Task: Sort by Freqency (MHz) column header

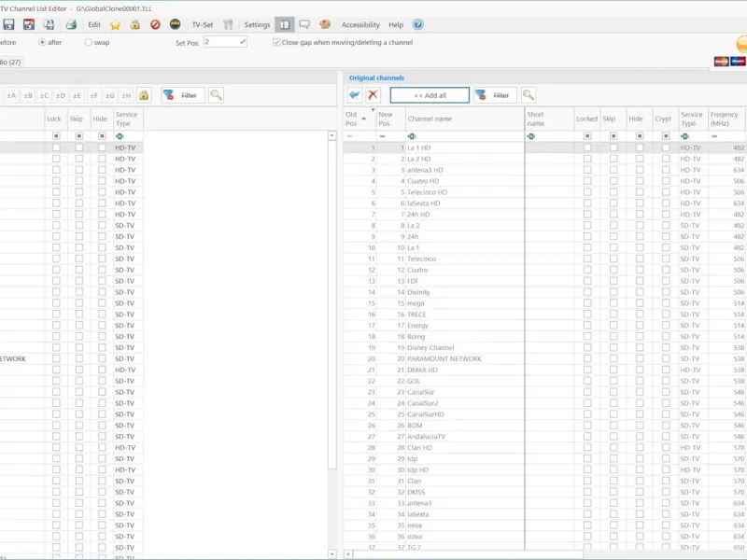Action: click(x=726, y=119)
